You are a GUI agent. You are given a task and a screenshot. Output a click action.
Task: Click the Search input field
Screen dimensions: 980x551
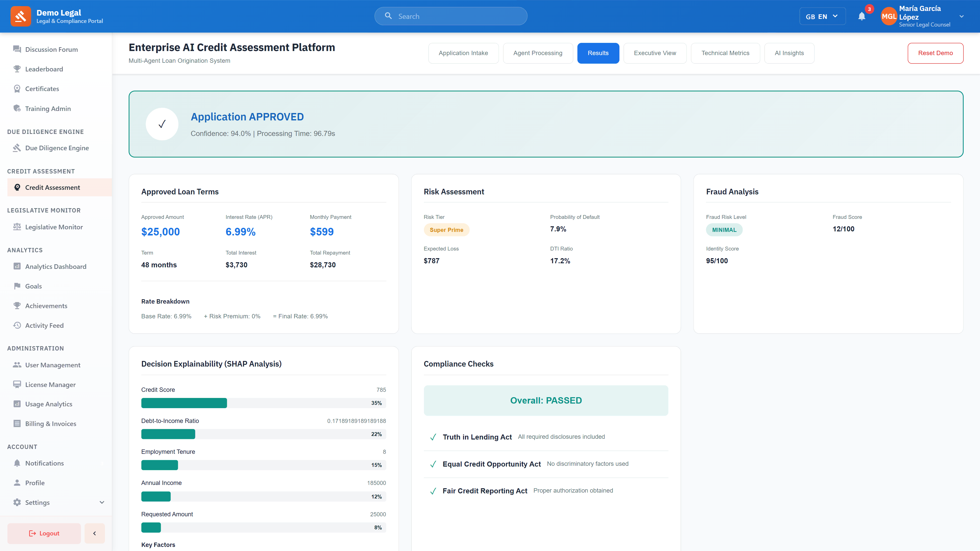pyautogui.click(x=457, y=16)
